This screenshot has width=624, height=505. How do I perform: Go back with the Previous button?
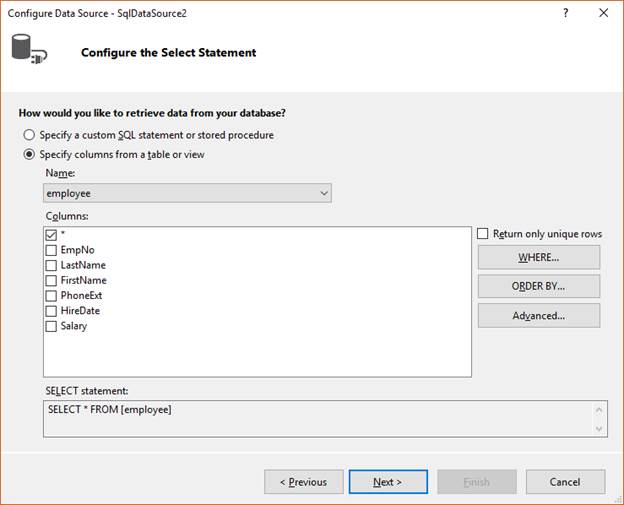tap(304, 482)
